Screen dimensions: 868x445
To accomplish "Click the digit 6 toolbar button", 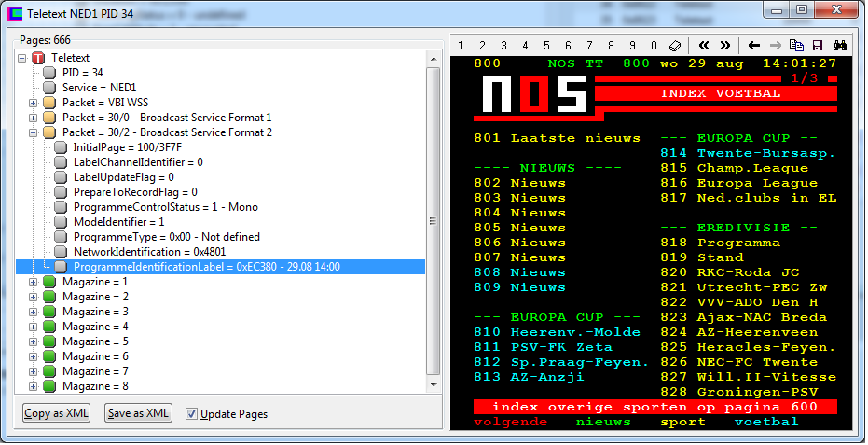I will (568, 46).
